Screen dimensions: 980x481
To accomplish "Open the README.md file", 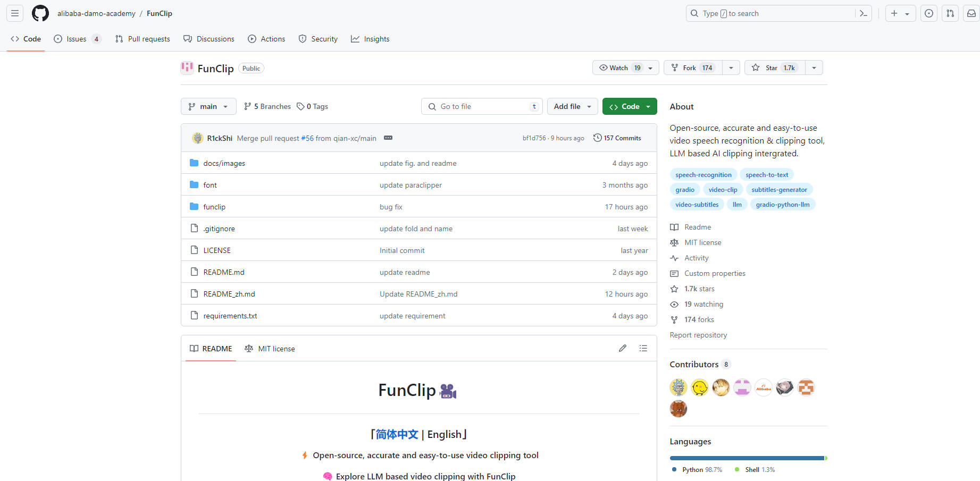I will (223, 272).
